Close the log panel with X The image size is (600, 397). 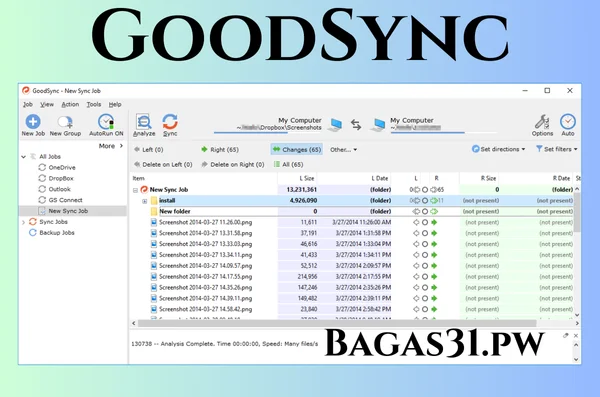(x=576, y=336)
